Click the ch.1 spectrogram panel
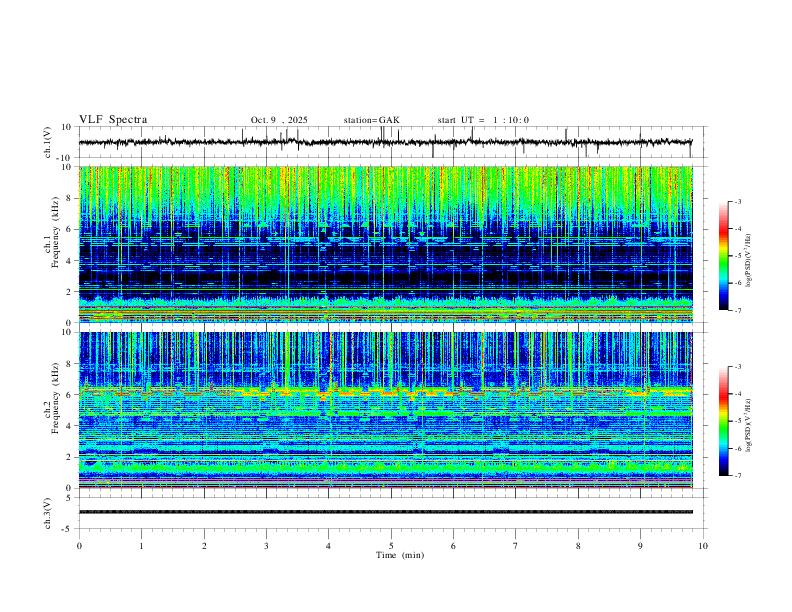The image size is (792, 612). pos(385,244)
